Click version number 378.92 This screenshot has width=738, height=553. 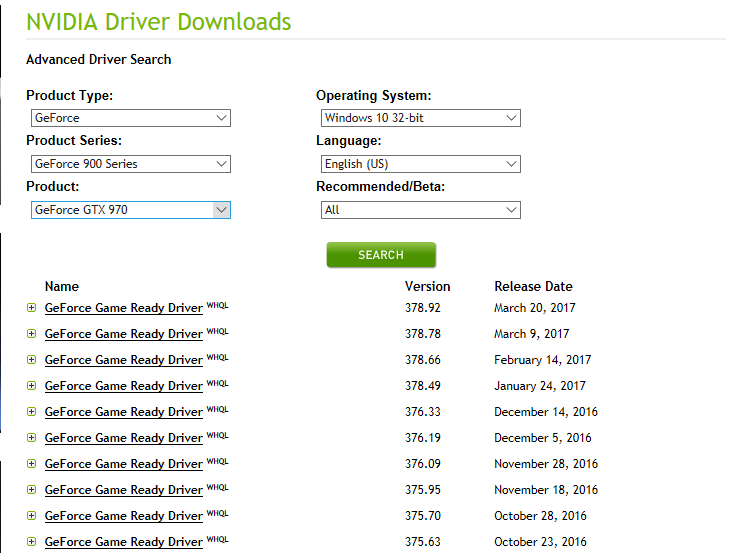click(x=423, y=308)
